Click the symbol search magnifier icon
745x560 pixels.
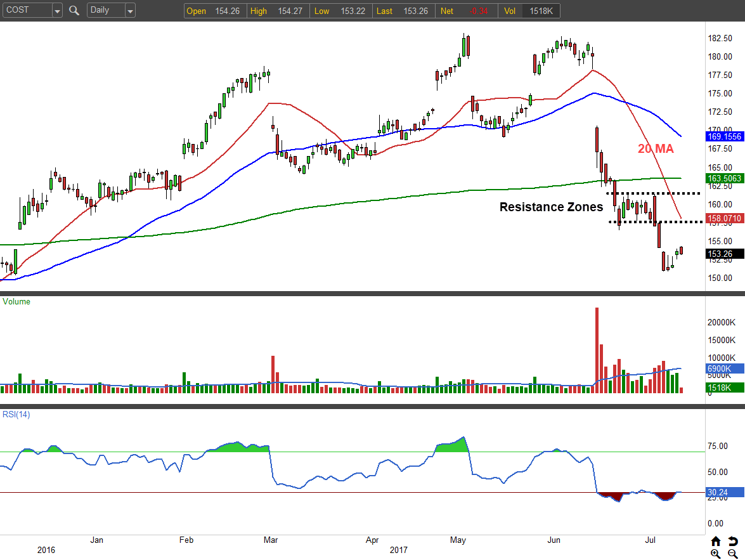(x=74, y=11)
